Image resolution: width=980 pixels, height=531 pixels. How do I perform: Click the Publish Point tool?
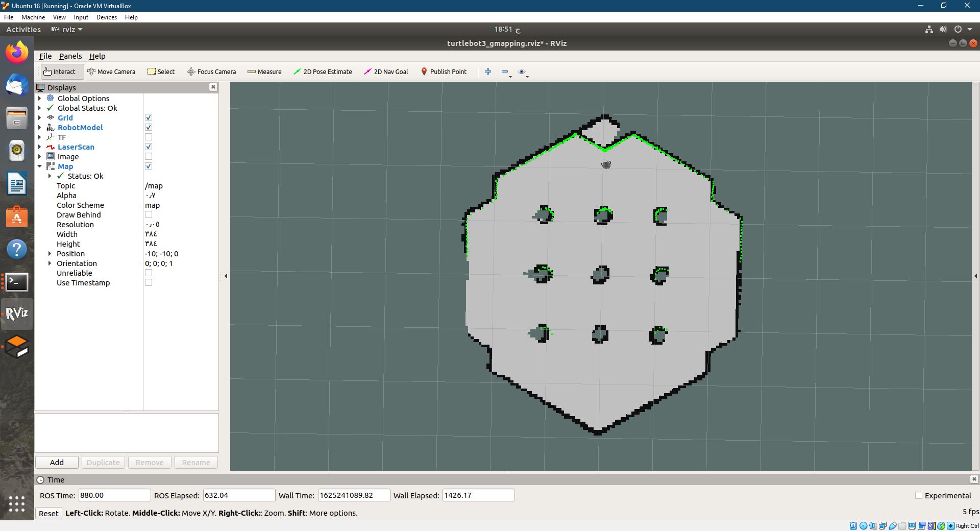[444, 71]
